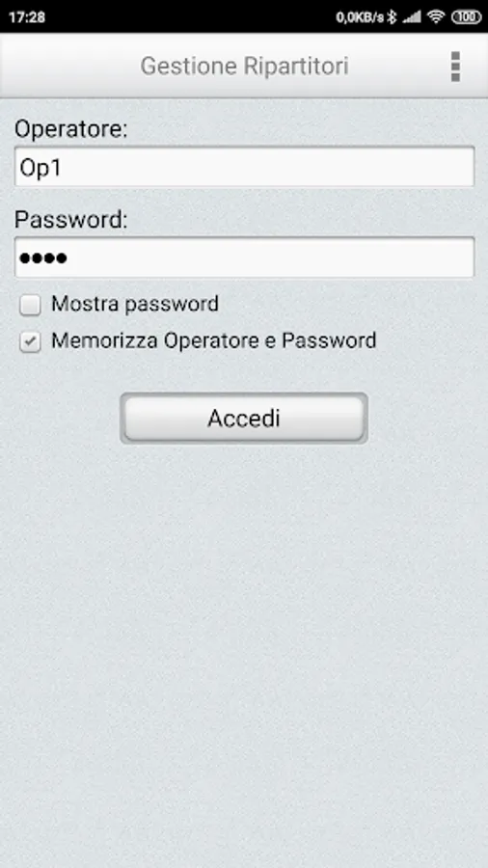Tap the Bluetooth status icon
This screenshot has width=488, height=868.
[392, 17]
